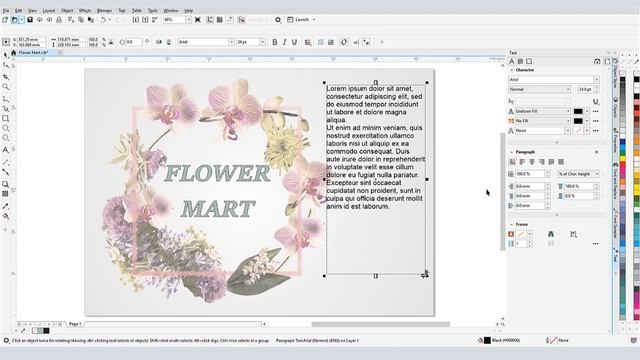Click the horizontal scrollbar below canvas
The width and height of the screenshot is (640, 360).
pyautogui.click(x=380, y=324)
